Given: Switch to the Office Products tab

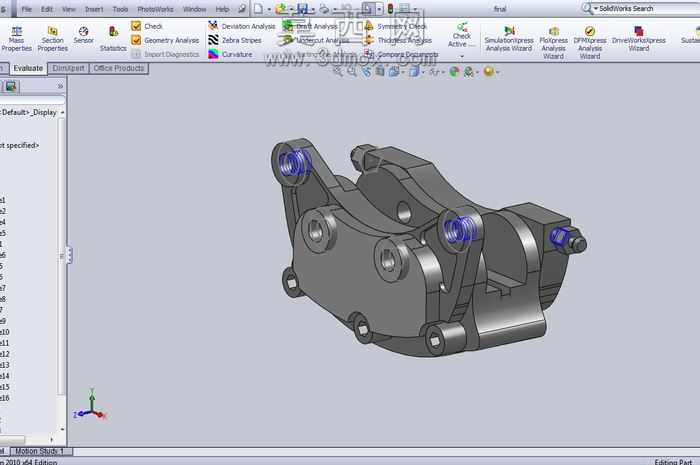Looking at the screenshot, I should 119,68.
